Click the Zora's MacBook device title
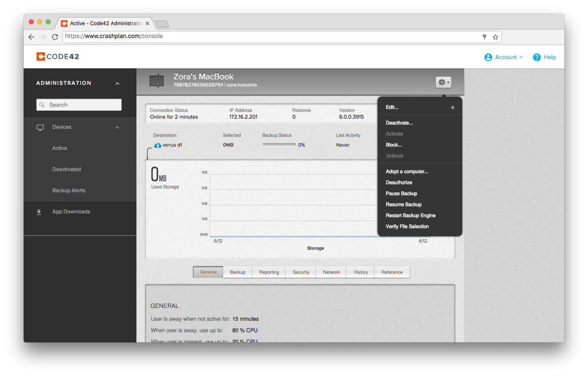588x376 pixels. click(203, 77)
